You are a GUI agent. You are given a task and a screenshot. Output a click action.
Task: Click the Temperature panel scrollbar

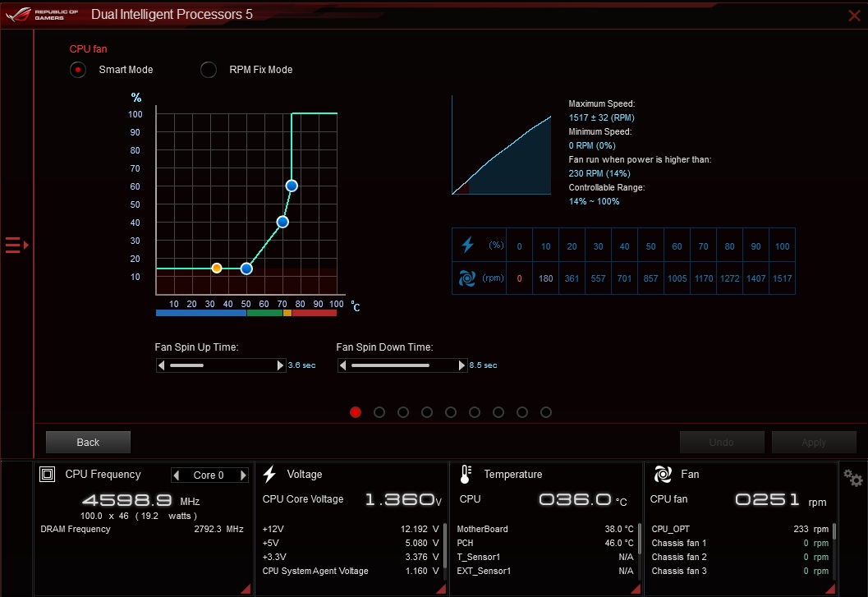(x=640, y=539)
